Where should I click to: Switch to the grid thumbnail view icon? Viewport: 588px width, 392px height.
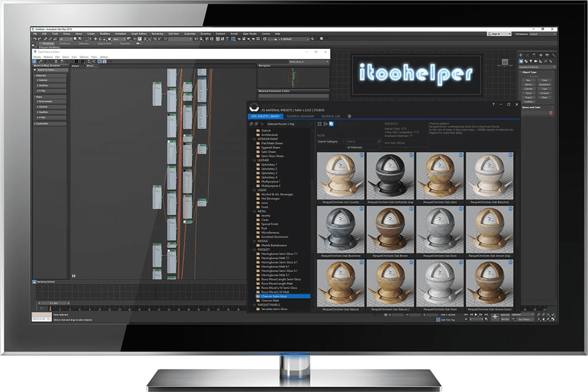319,124
